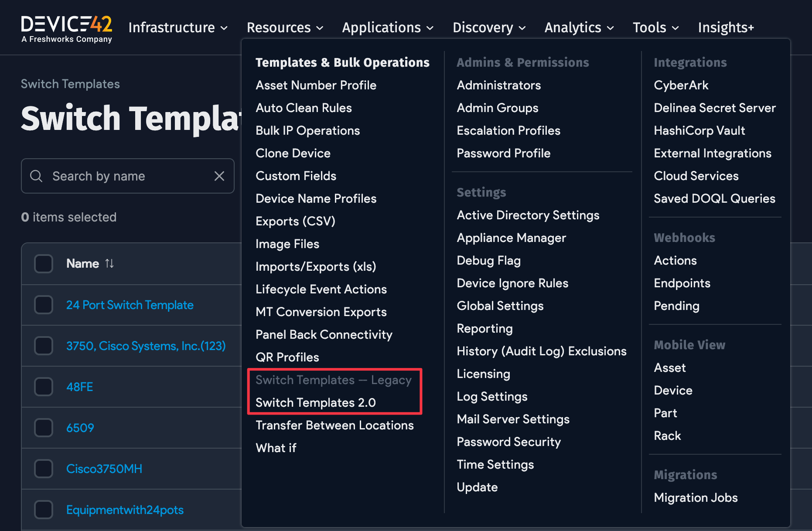
Task: Choose Switch Templates — Legacy menu entry
Action: point(334,380)
